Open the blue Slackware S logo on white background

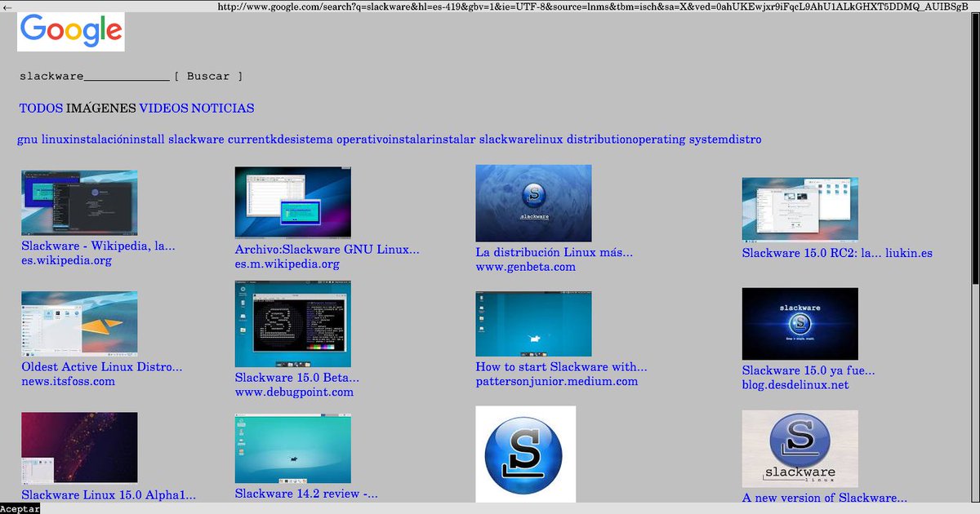(526, 454)
